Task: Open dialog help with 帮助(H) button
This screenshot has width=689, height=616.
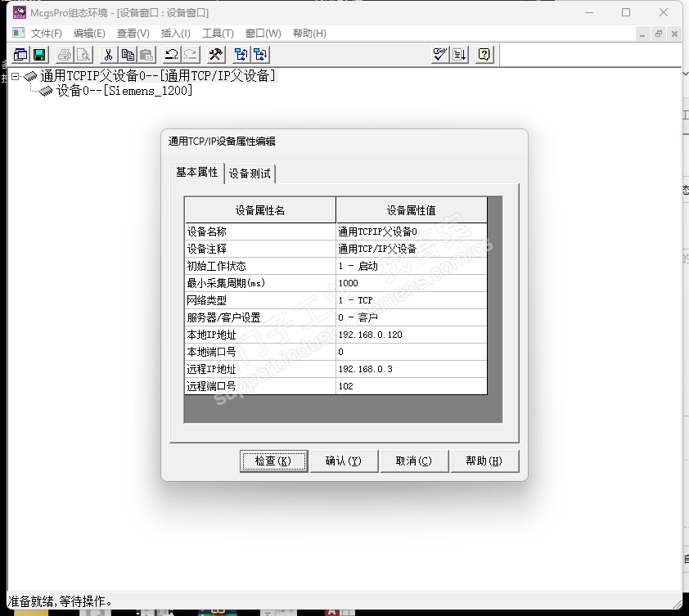Action: coord(484,461)
